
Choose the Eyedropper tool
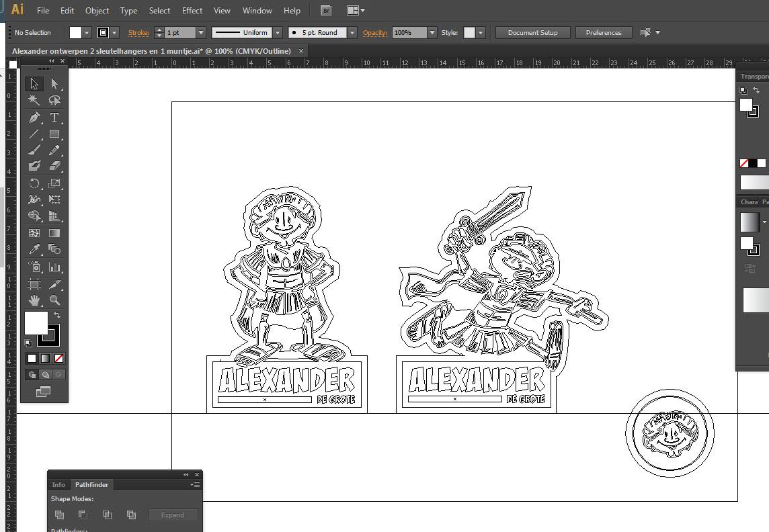coord(34,249)
